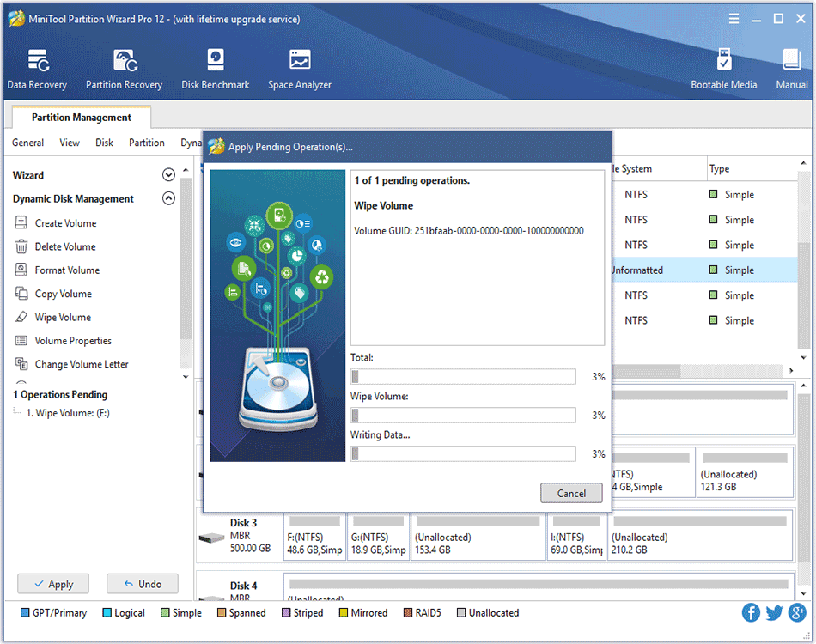Click the Undo button
The height and width of the screenshot is (644, 816).
coord(143,584)
